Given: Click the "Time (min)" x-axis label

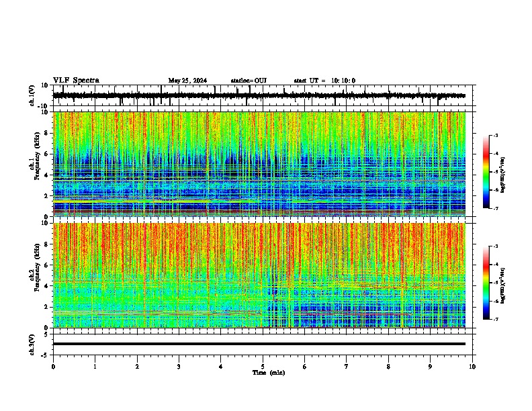Looking at the screenshot, I should click(269, 373).
